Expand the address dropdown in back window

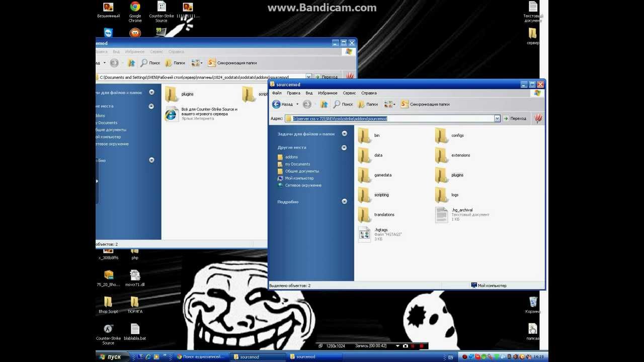click(309, 77)
